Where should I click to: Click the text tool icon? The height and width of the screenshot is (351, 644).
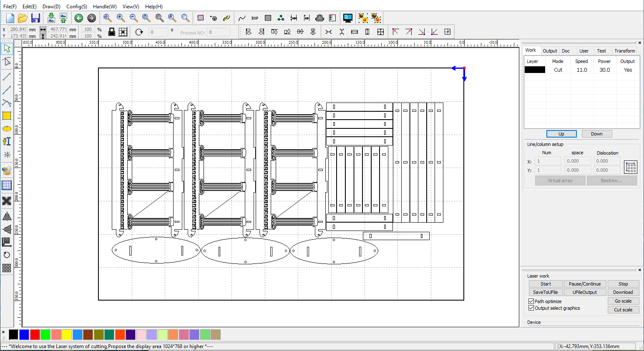(7, 142)
